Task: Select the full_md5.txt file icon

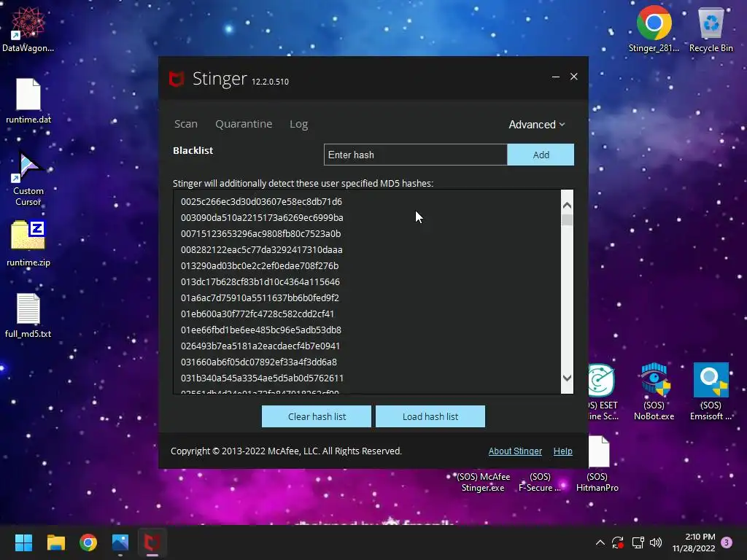Action: coord(28,315)
